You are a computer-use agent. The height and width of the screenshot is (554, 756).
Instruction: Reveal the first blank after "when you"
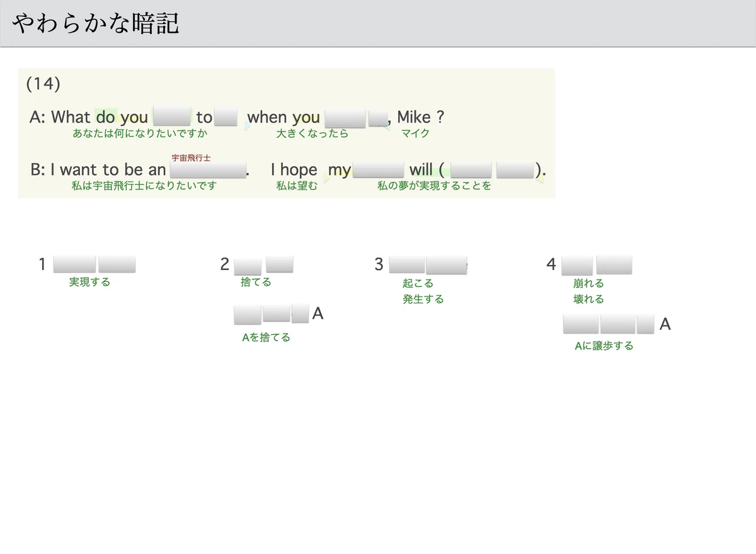click(x=345, y=118)
